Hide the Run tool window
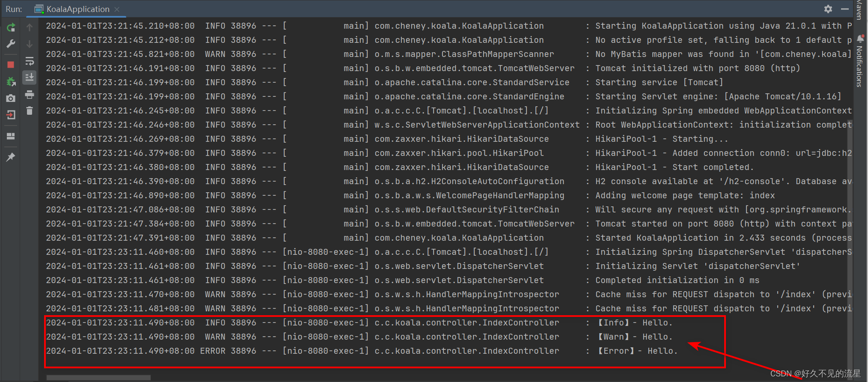868x382 pixels. 845,9
